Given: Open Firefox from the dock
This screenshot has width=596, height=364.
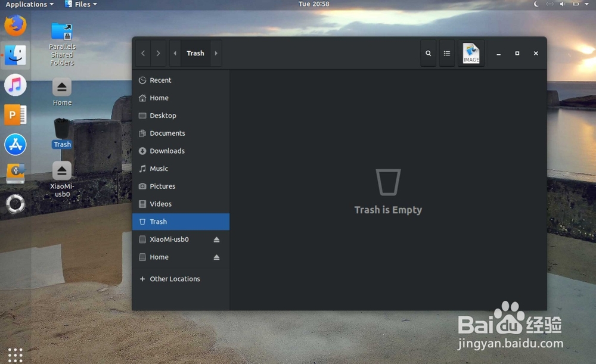Looking at the screenshot, I should 15,26.
